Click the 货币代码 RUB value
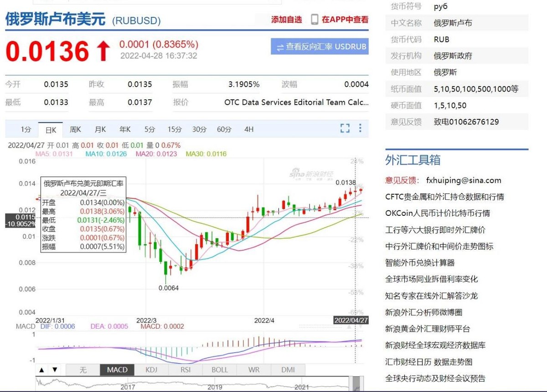This screenshot has width=547, height=392. tap(442, 39)
